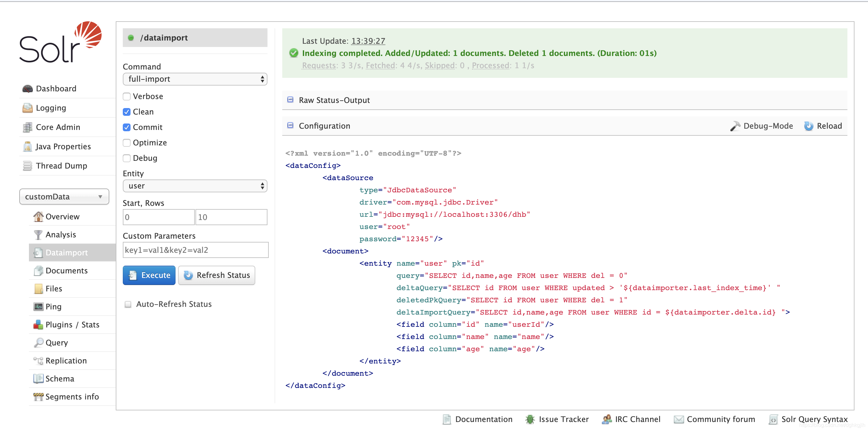Click the Ping monitor icon
The width and height of the screenshot is (868, 431).
pyautogui.click(x=38, y=307)
